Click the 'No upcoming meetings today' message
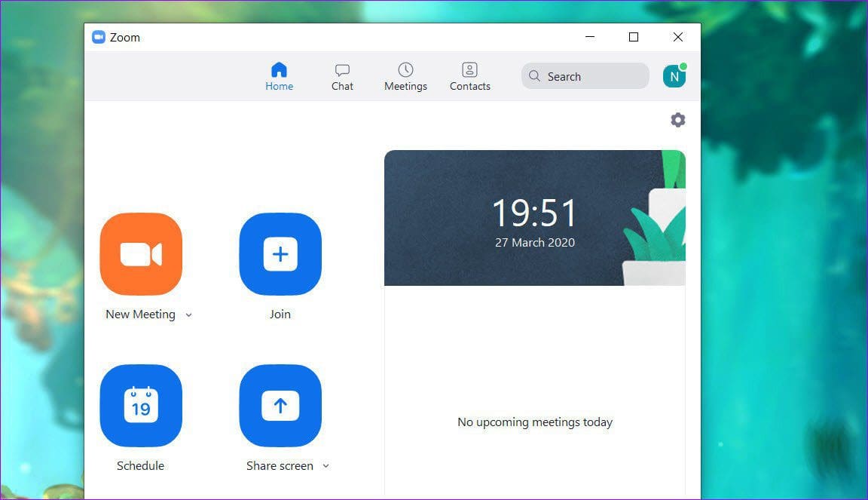The height and width of the screenshot is (500, 868). pos(535,422)
